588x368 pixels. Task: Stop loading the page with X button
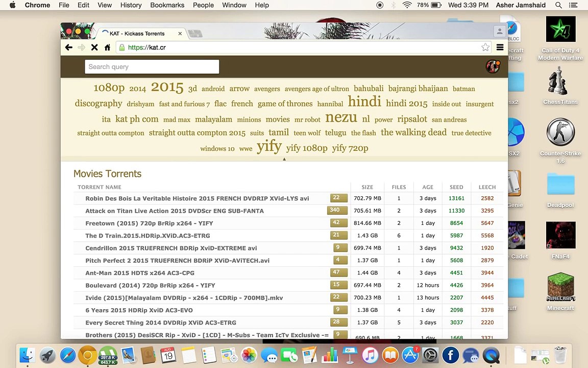coord(94,48)
